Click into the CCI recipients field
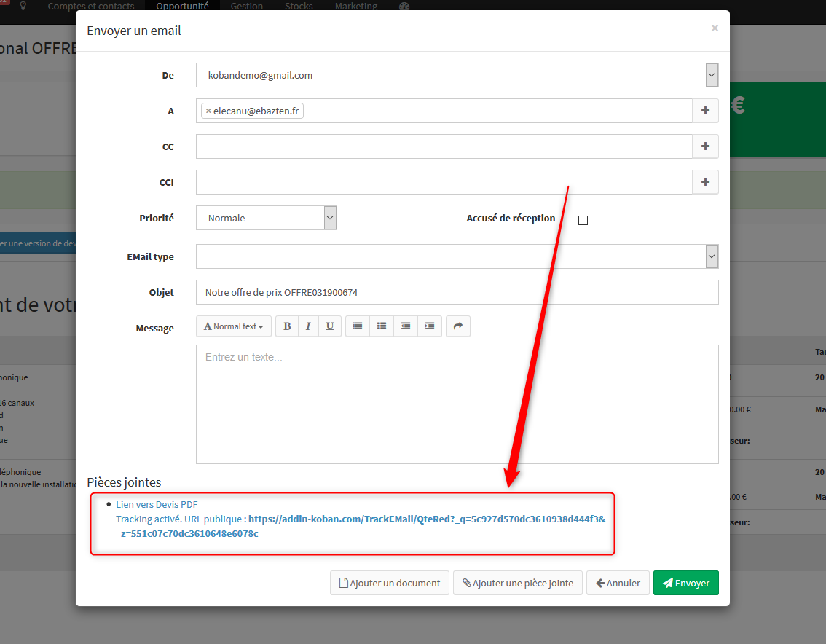Viewport: 826px width, 644px height. (x=444, y=182)
